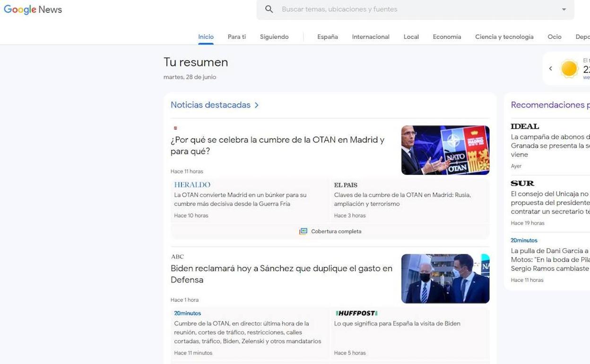Open the NATO summit headline article
Viewport: 590px width, 364px height.
tap(277, 145)
